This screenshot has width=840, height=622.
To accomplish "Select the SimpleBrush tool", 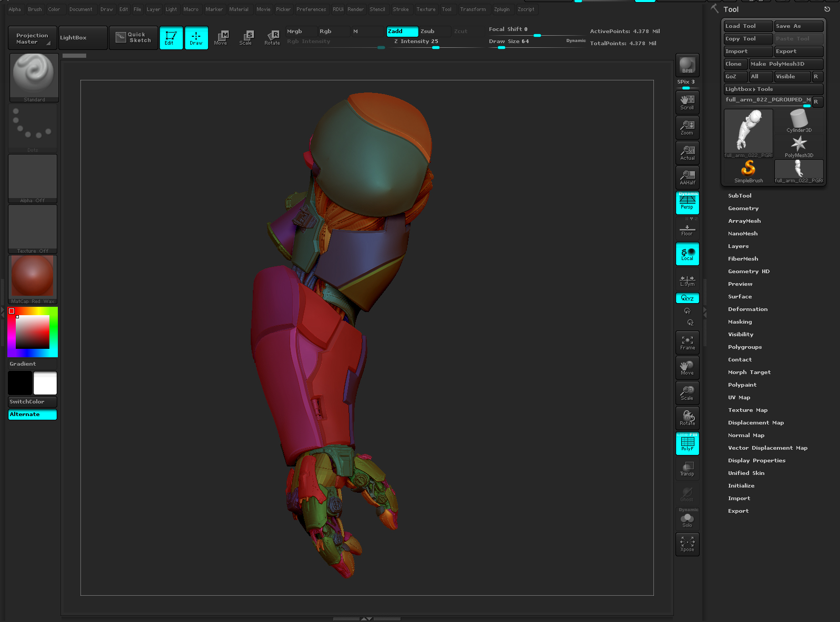I will click(x=749, y=171).
